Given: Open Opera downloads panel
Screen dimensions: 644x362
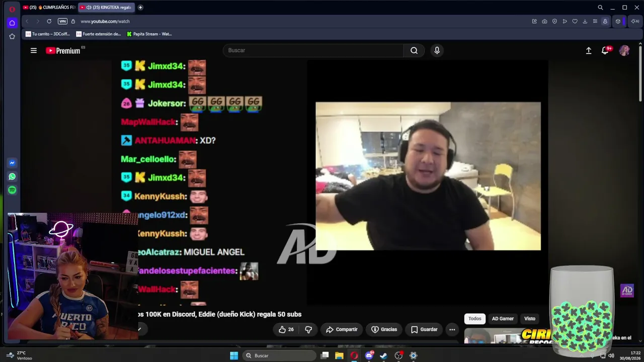Looking at the screenshot, I should coord(585,21).
